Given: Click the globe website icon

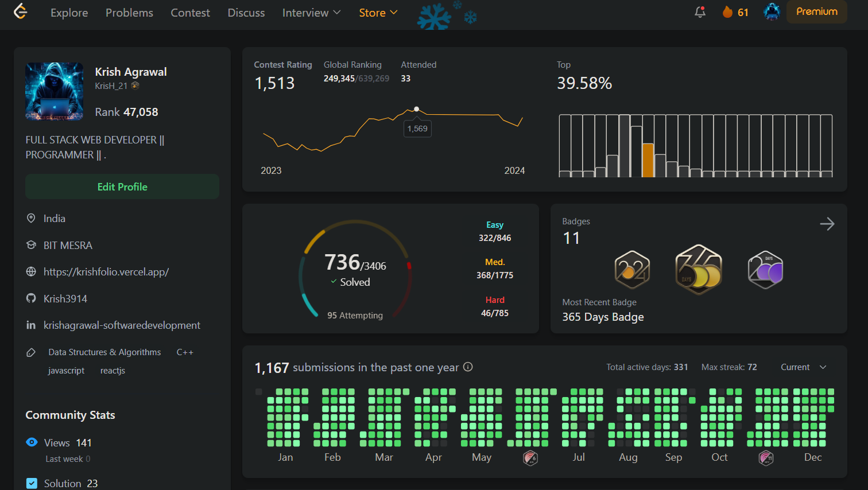Looking at the screenshot, I should [x=31, y=272].
